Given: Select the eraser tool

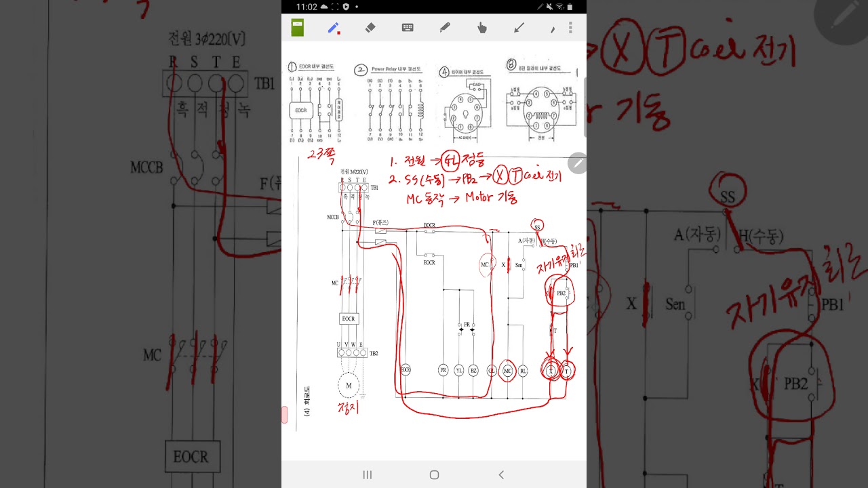Looking at the screenshot, I should pos(370,28).
